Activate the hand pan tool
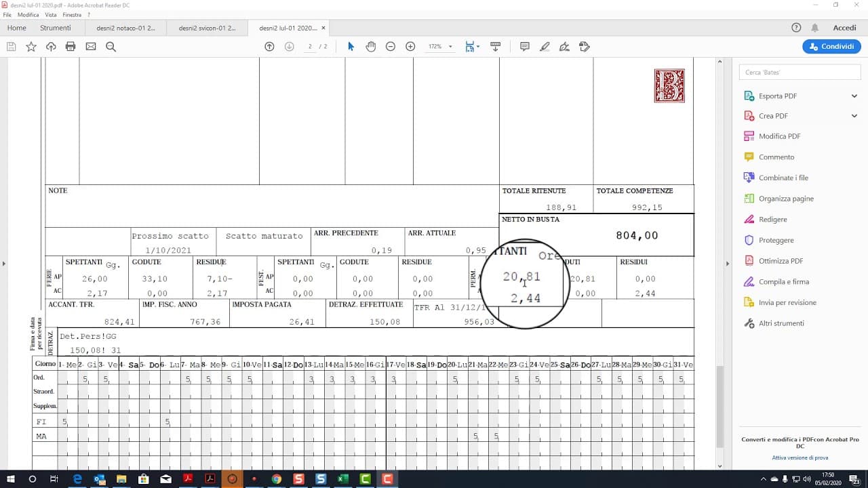 [x=371, y=47]
